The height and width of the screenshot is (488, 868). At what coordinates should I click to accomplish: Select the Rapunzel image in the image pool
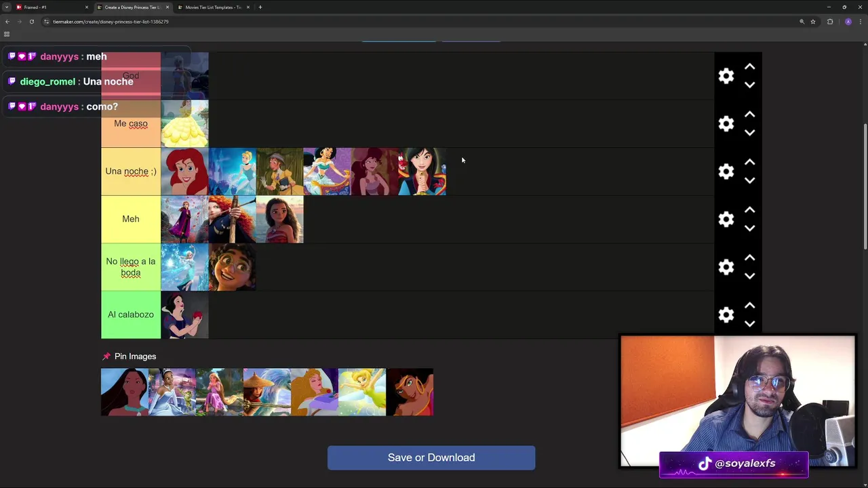pyautogui.click(x=220, y=392)
